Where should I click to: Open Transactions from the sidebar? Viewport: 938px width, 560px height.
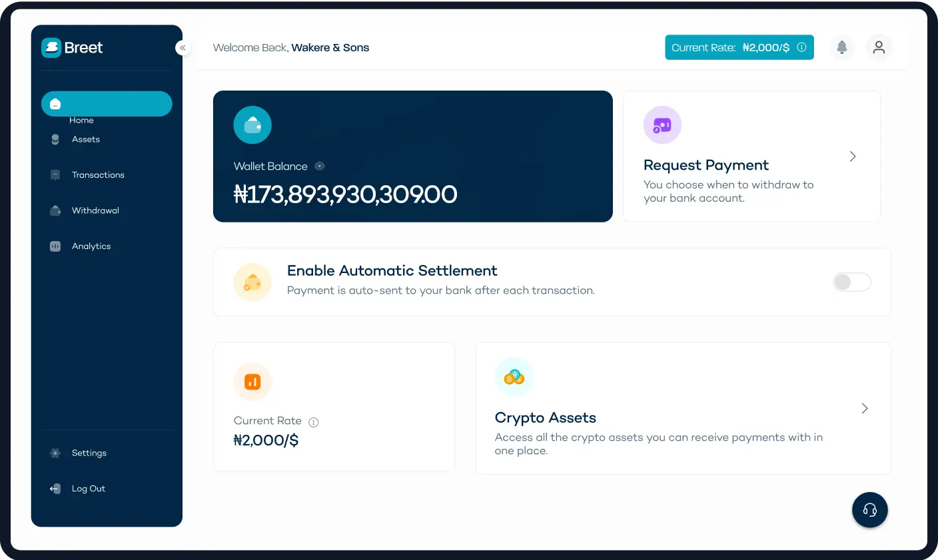coord(97,175)
